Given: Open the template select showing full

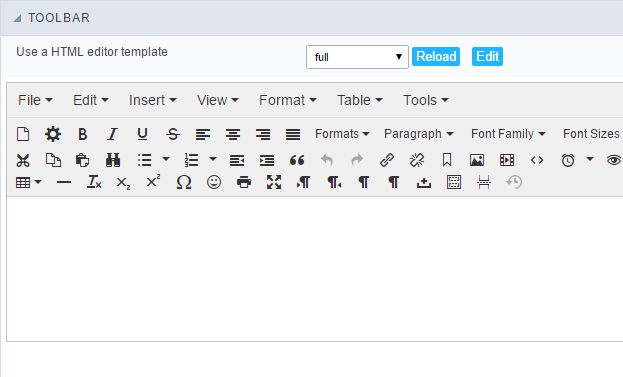Looking at the screenshot, I should 357,57.
